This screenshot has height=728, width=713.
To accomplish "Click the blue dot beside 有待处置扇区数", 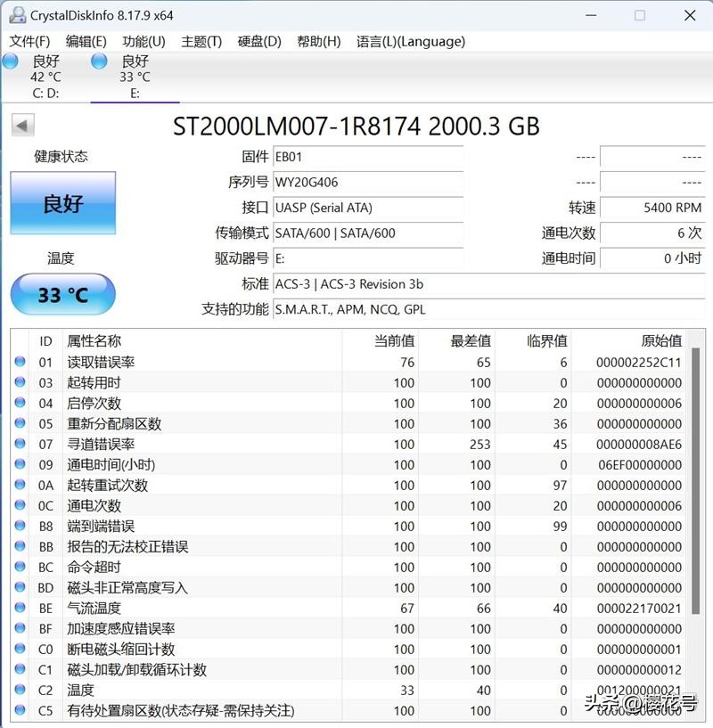I will pyautogui.click(x=20, y=710).
